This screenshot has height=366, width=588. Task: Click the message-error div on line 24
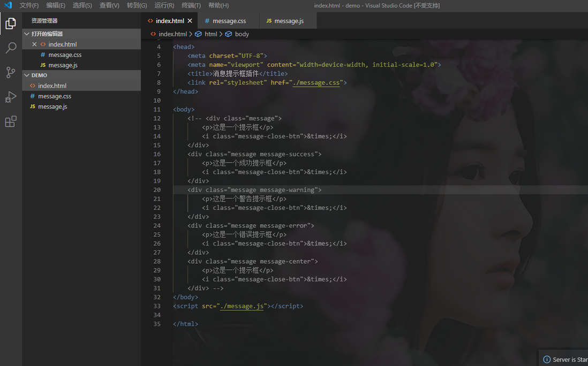click(251, 225)
